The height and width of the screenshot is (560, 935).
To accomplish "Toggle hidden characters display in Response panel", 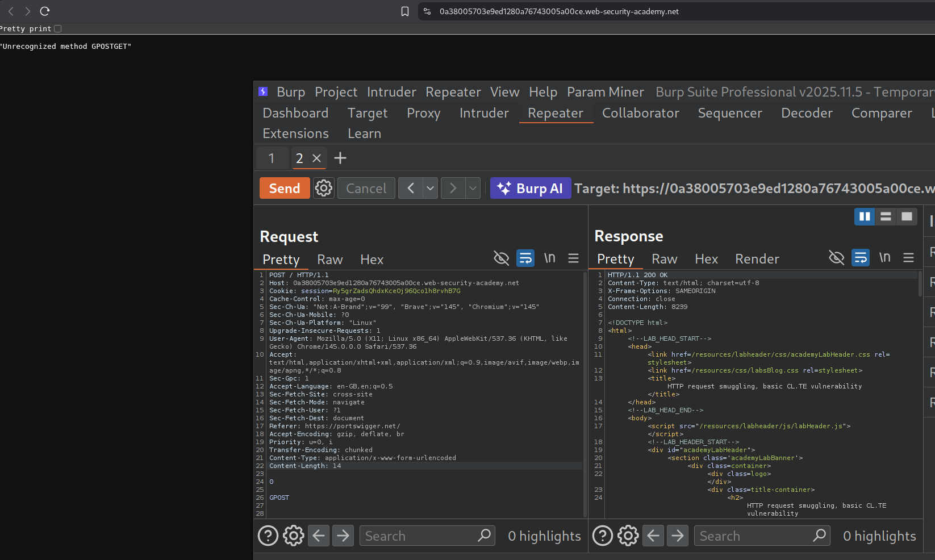I will (x=836, y=258).
